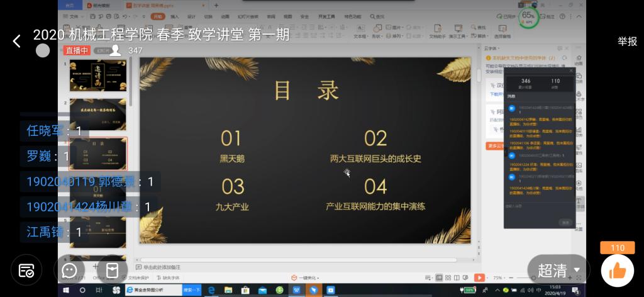Click 文档未保护 in status bar
Image resolution: width=644 pixels, height=297 pixels.
[x=136, y=278]
